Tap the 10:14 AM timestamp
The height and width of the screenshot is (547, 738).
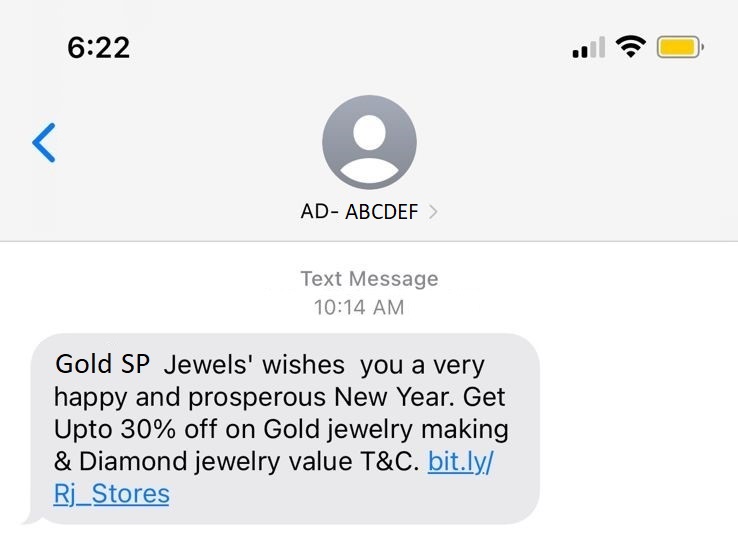tap(359, 307)
